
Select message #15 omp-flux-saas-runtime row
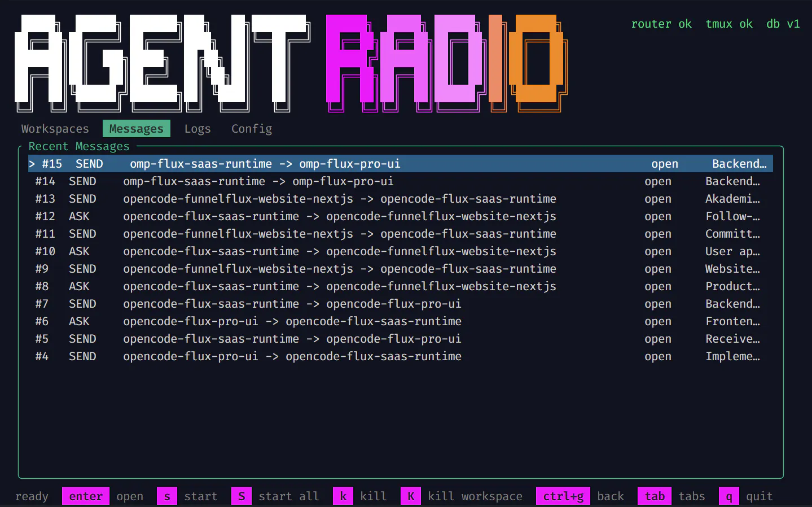point(401,164)
